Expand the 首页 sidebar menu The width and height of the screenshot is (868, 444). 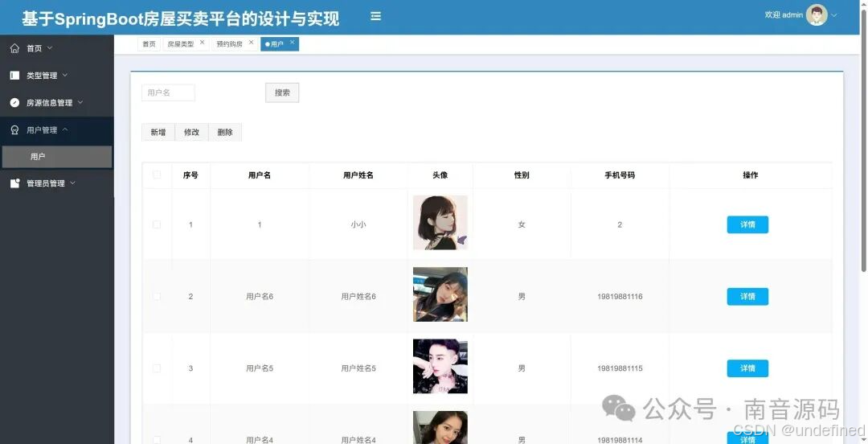pyautogui.click(x=50, y=48)
